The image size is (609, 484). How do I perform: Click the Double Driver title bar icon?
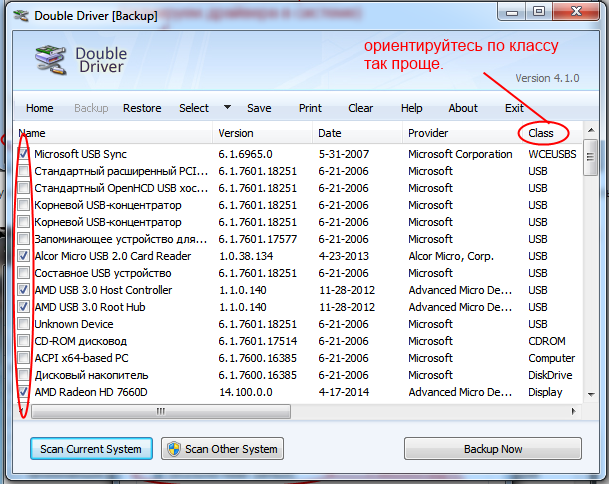21,16
